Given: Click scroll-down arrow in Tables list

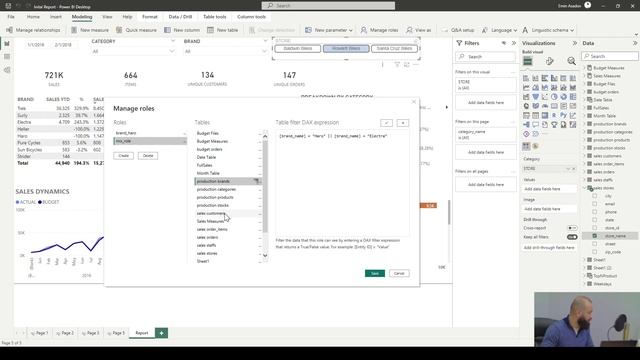Looking at the screenshot, I should [x=265, y=256].
